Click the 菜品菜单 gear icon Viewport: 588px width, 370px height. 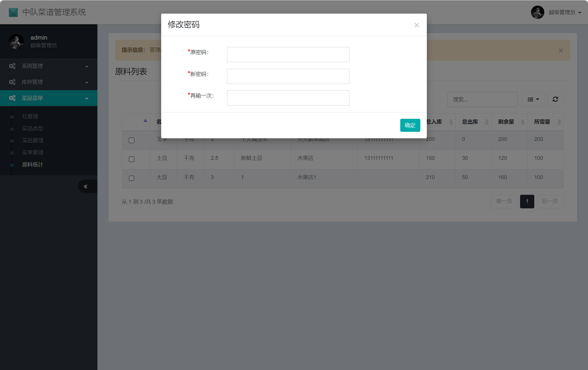pos(12,98)
